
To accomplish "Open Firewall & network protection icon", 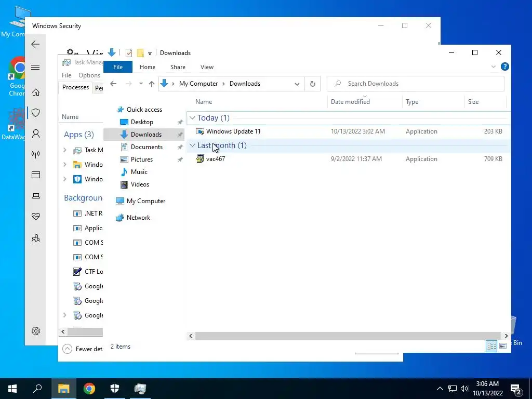I will (36, 154).
